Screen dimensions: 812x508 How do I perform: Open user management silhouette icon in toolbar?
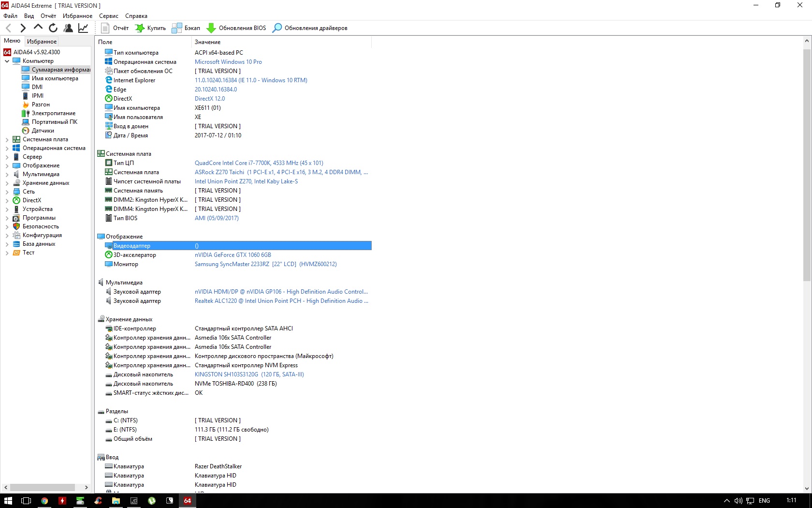[68, 28]
